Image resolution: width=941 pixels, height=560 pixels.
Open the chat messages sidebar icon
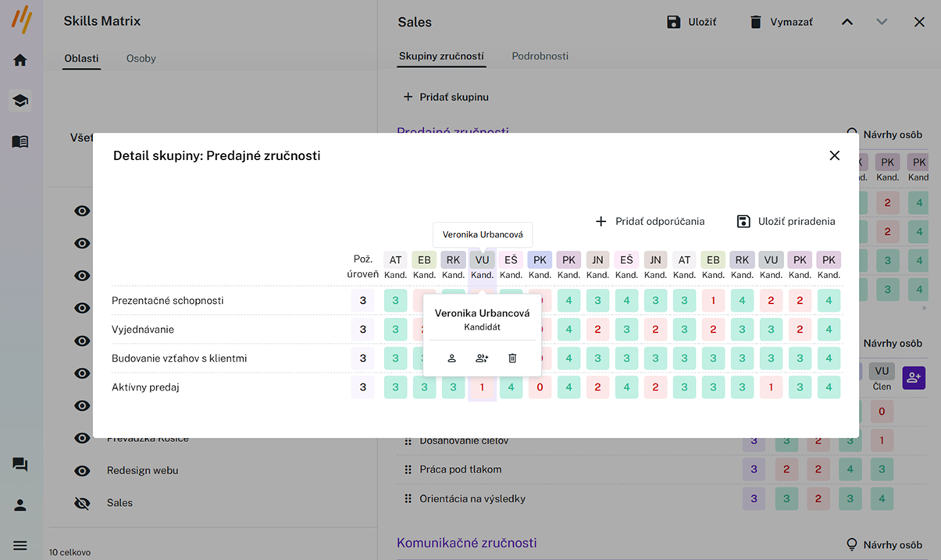(20, 465)
